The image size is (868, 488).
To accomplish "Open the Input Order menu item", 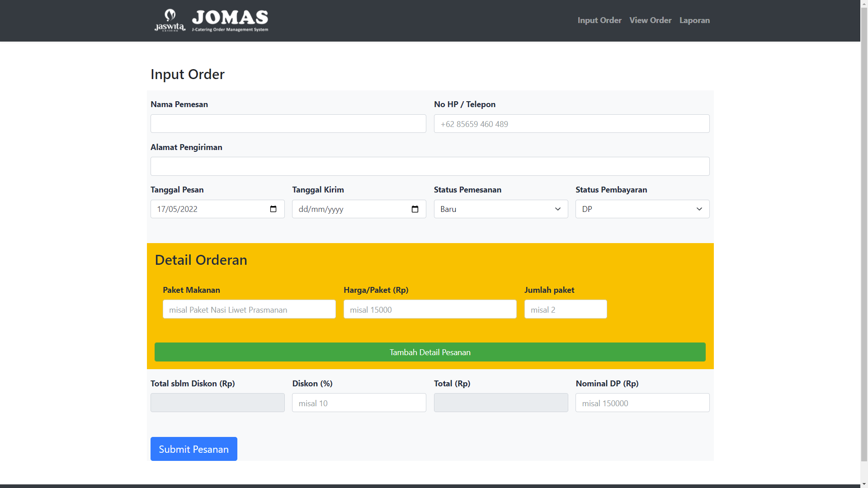I will pyautogui.click(x=599, y=20).
